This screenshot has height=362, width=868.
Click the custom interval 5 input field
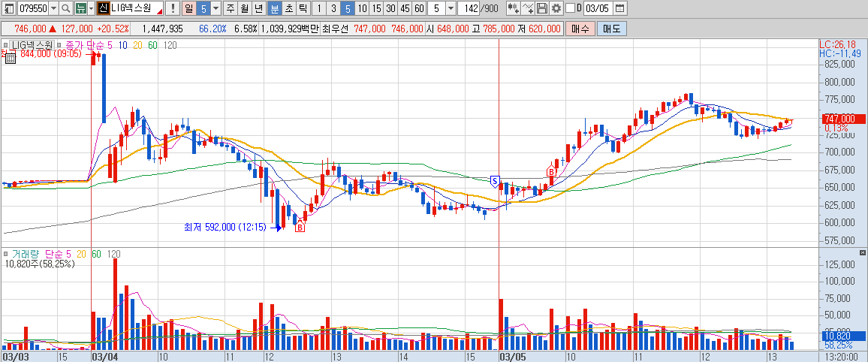(x=437, y=8)
